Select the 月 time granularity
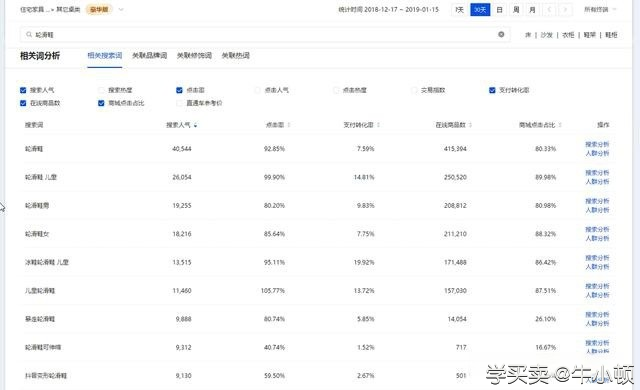The width and height of the screenshot is (640, 390). coord(532,9)
